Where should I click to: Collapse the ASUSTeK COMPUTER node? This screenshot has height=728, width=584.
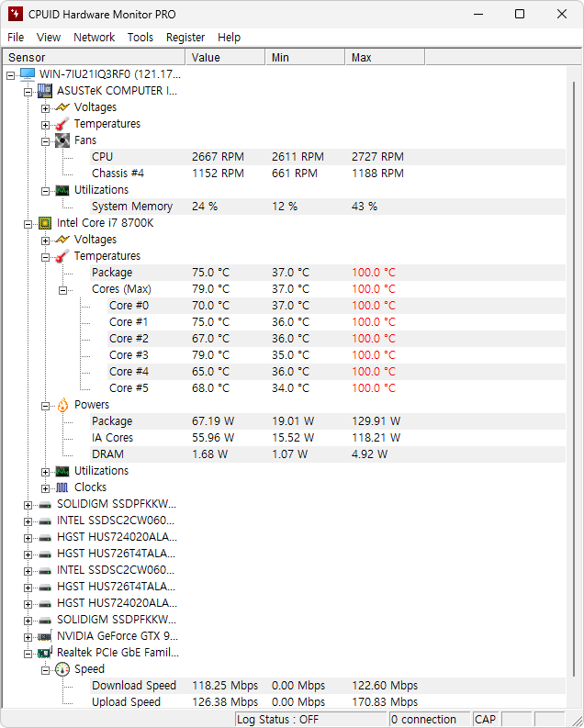coord(28,92)
